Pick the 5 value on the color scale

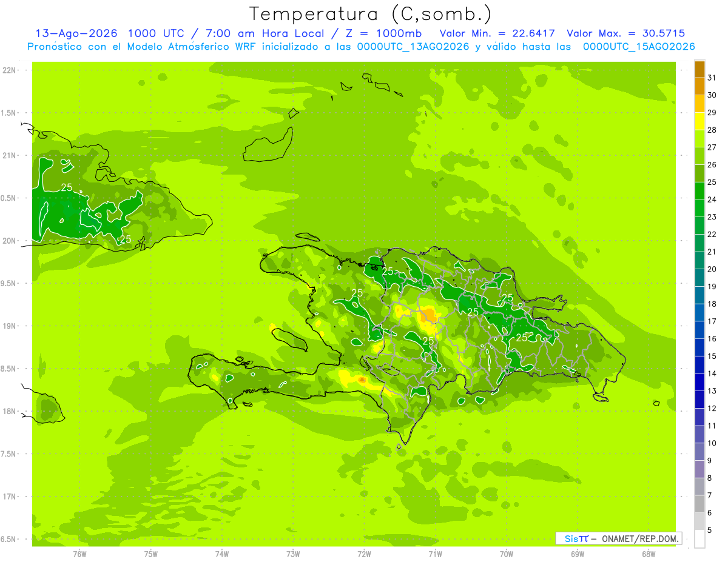click(x=709, y=530)
